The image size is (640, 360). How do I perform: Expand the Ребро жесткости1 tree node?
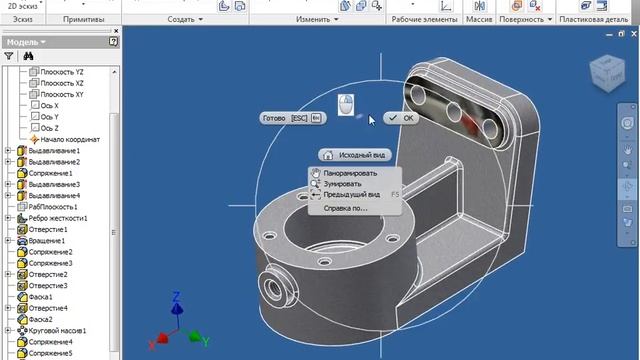8,218
